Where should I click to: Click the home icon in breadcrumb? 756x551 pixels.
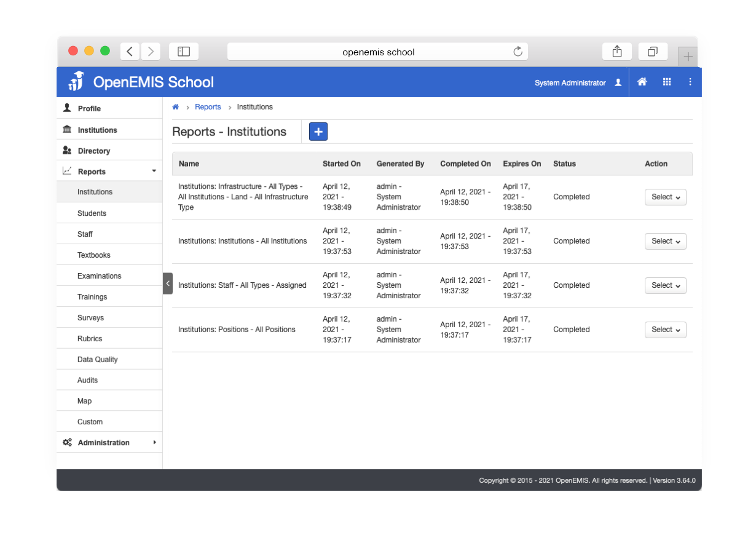click(x=175, y=107)
